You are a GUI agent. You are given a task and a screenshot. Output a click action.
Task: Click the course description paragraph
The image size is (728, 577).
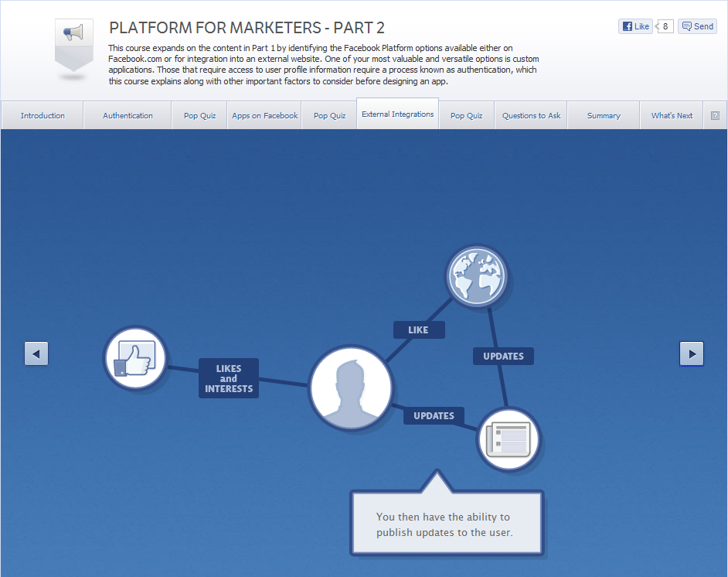coord(324,64)
